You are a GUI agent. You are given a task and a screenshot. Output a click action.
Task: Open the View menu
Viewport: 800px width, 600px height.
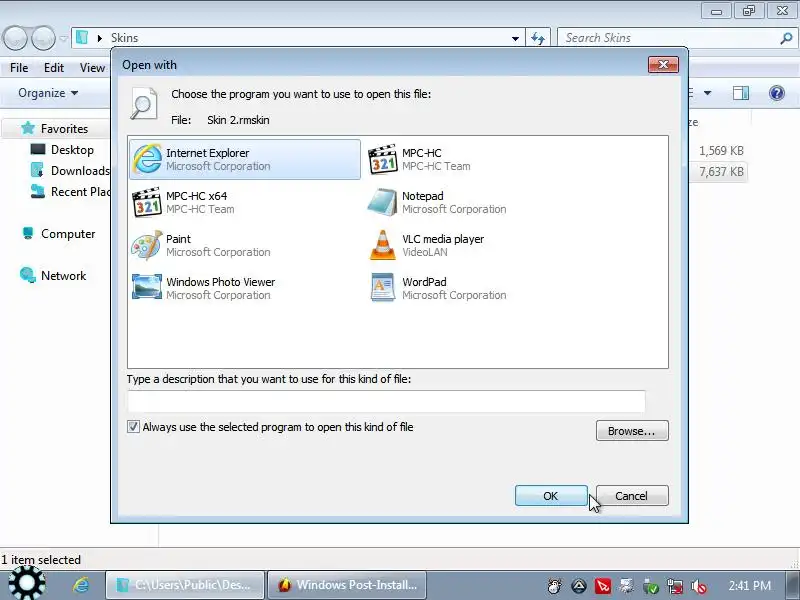pos(92,67)
